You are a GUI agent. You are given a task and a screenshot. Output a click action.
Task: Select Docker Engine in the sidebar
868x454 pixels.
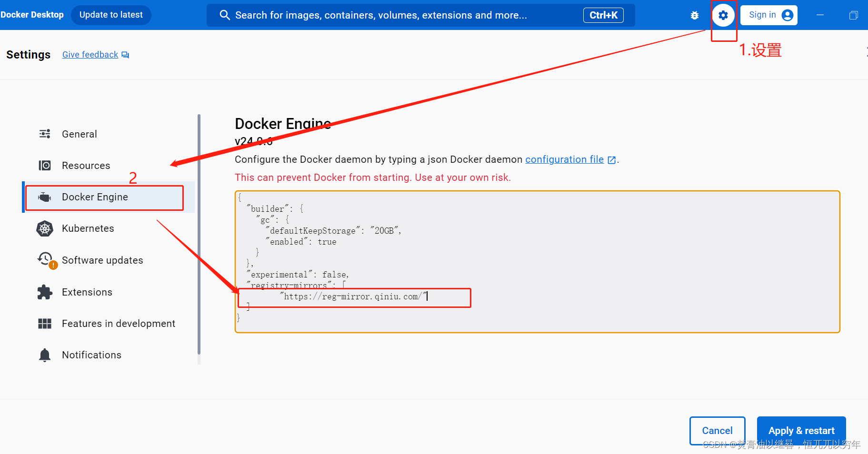click(x=95, y=197)
